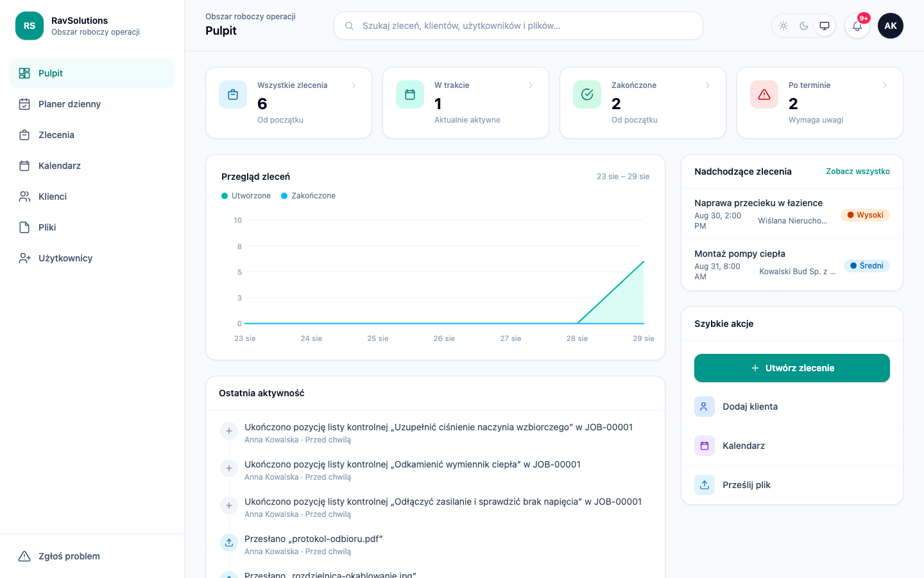The image size is (924, 578).
Task: Go to Zlecenia menu item
Action: 92,135
